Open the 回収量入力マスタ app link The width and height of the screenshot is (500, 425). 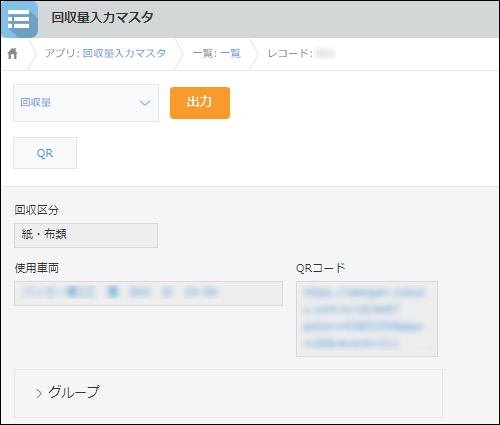point(124,53)
